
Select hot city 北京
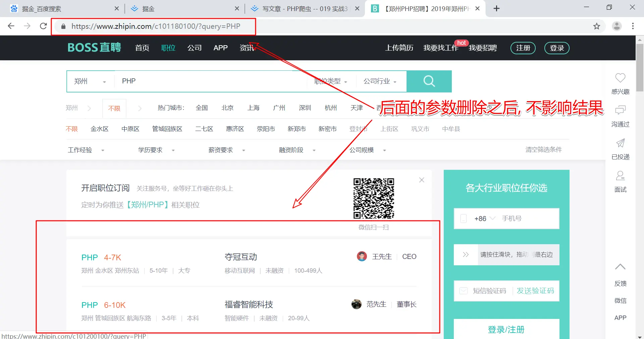tap(227, 108)
